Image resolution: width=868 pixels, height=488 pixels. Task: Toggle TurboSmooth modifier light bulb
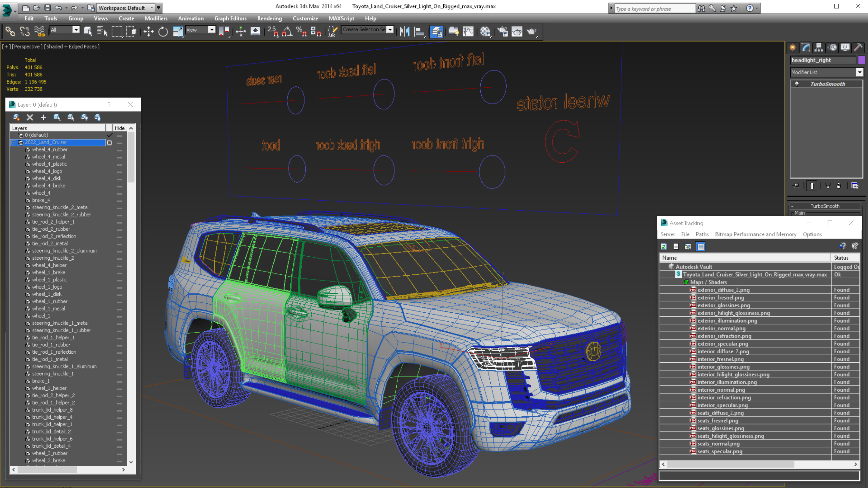[x=797, y=84]
